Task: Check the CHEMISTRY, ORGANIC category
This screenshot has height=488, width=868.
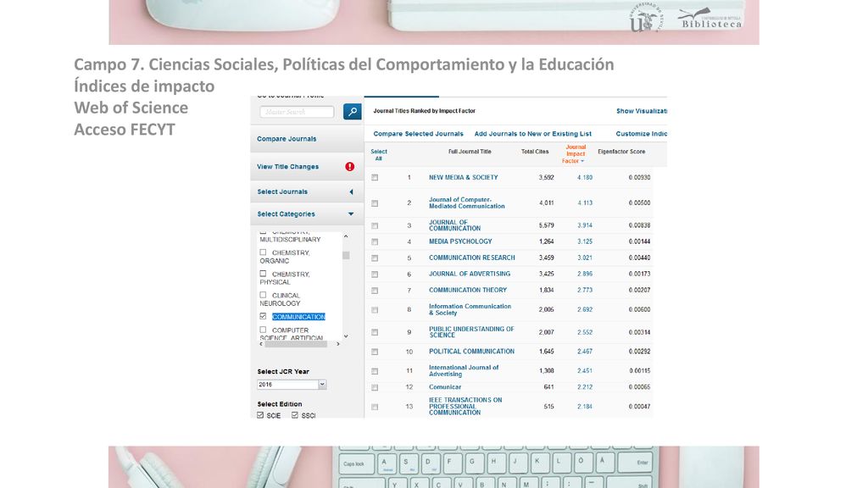Action: pyautogui.click(x=263, y=252)
